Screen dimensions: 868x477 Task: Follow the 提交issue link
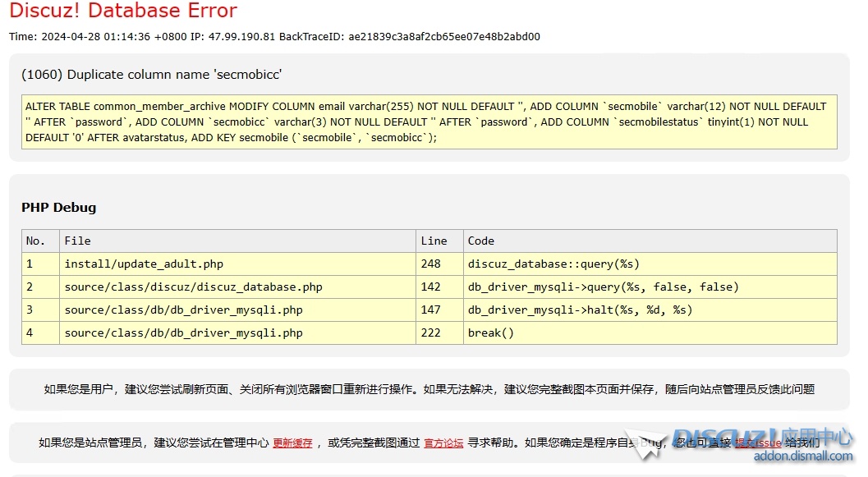point(758,443)
